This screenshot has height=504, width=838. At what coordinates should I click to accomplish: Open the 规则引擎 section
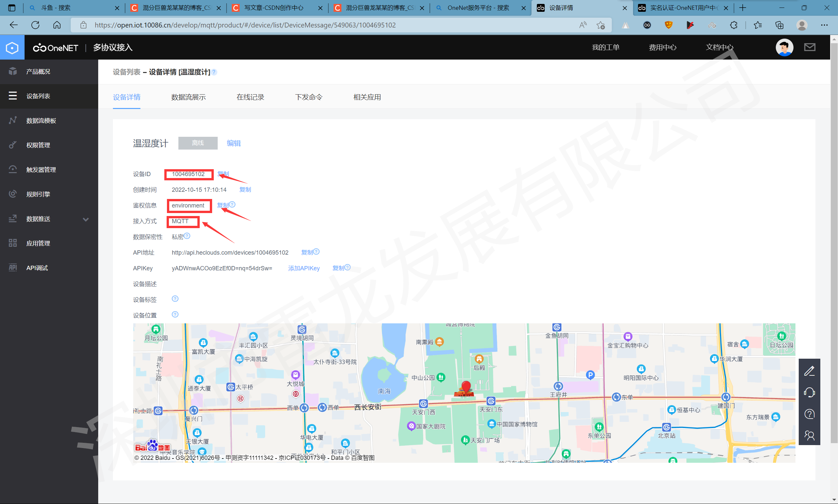(x=37, y=194)
